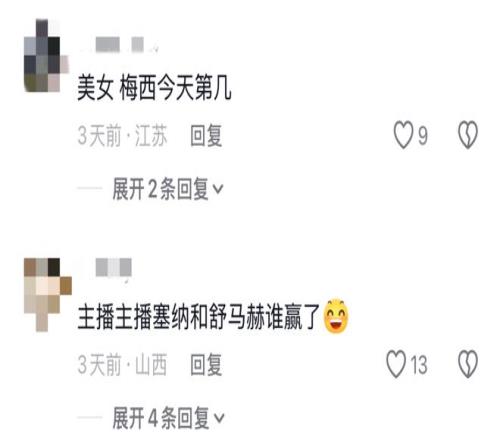This screenshot has height=440, width=500.
Task: Select comment text 主播主播塞纳和舒马赫谁赢了
Action: tap(199, 317)
